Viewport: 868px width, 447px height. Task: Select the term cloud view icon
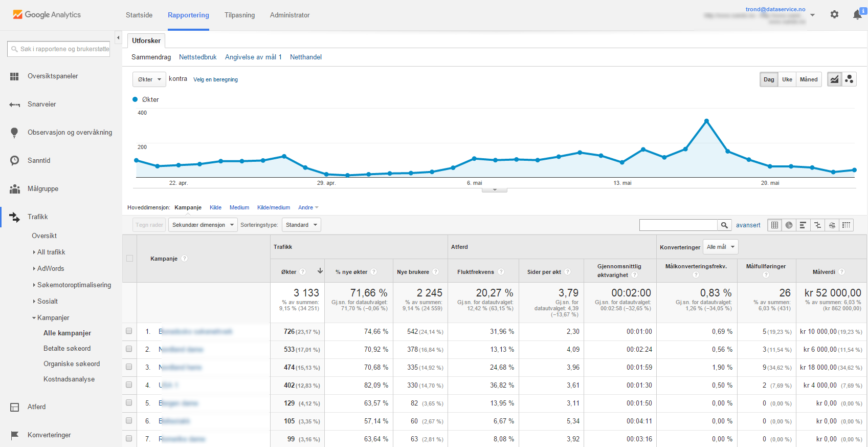coord(832,225)
